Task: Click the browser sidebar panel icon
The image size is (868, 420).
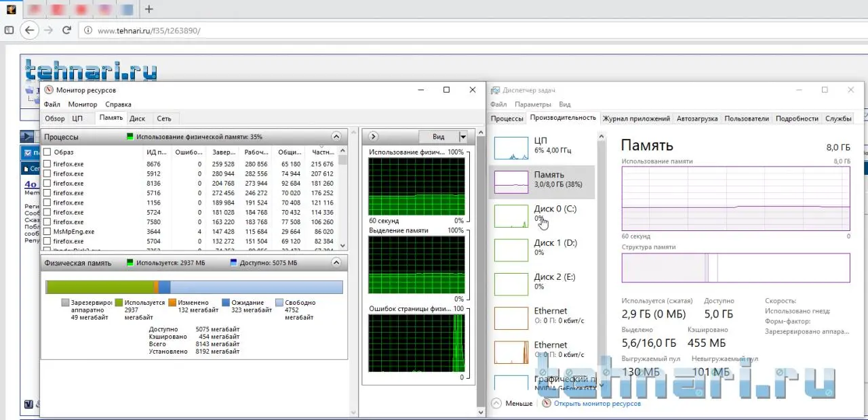Action: tap(9, 30)
